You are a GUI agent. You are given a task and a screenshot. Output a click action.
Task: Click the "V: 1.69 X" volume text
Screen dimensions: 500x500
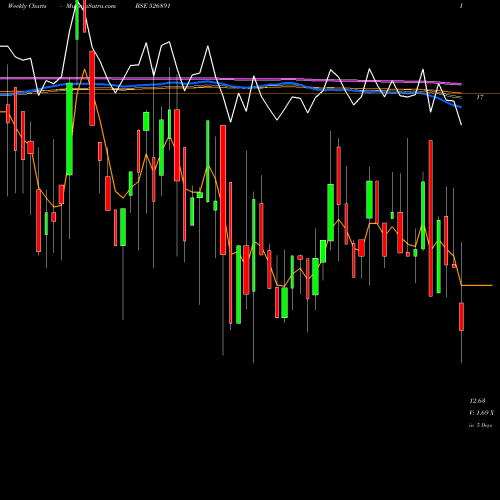481,413
